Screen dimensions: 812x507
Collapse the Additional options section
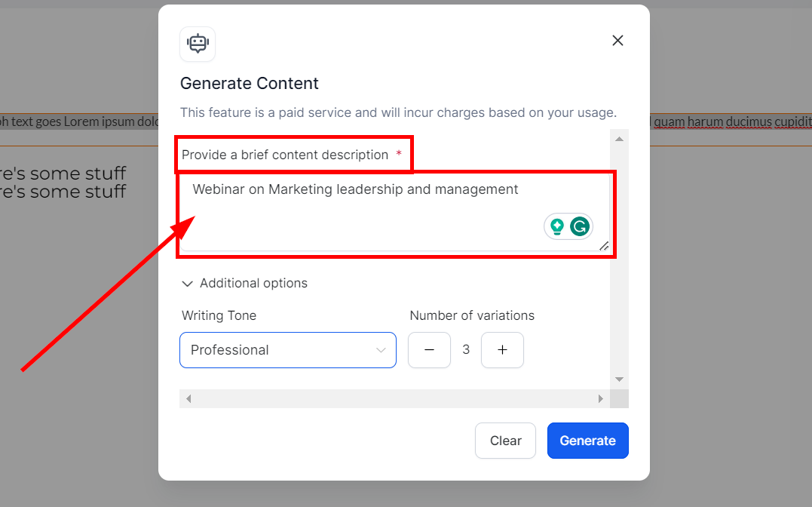point(188,284)
